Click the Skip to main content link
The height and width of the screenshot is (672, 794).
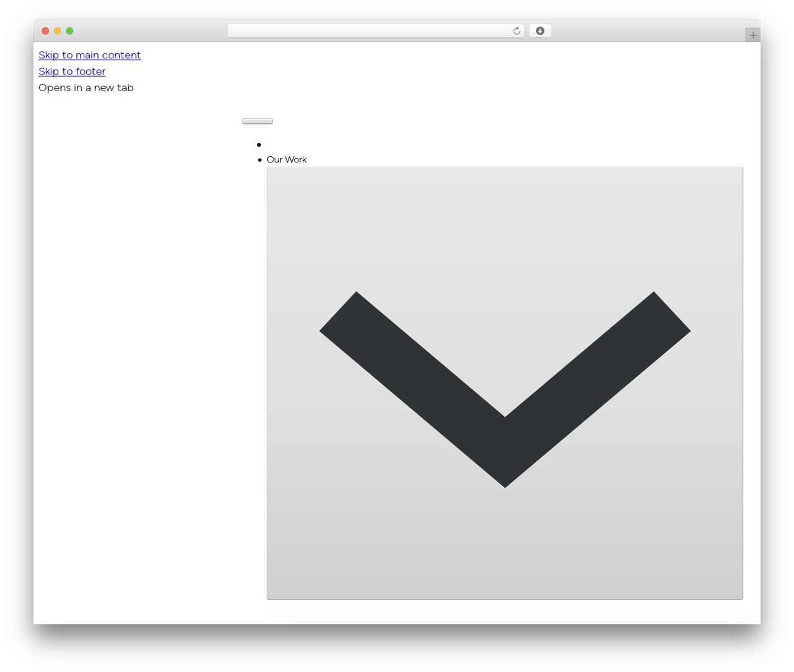click(x=89, y=55)
